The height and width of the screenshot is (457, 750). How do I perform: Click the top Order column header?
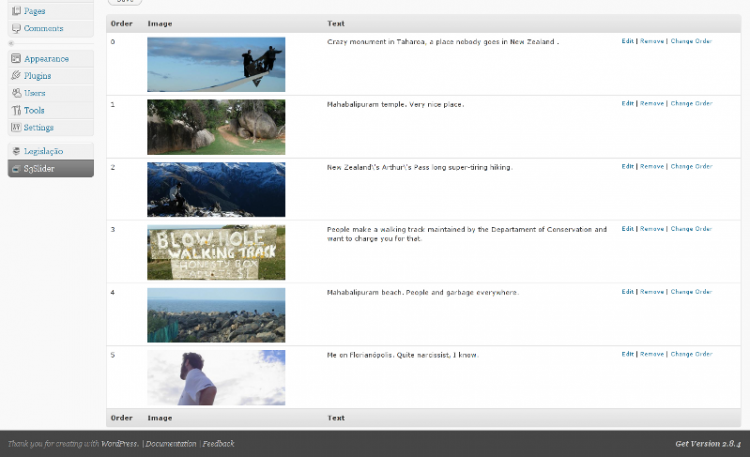coord(121,23)
